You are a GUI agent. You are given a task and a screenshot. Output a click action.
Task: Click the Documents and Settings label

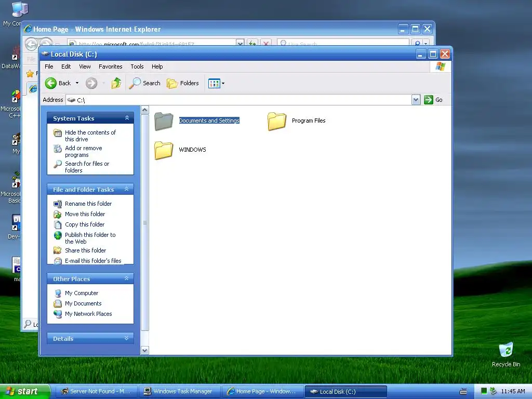coord(209,121)
